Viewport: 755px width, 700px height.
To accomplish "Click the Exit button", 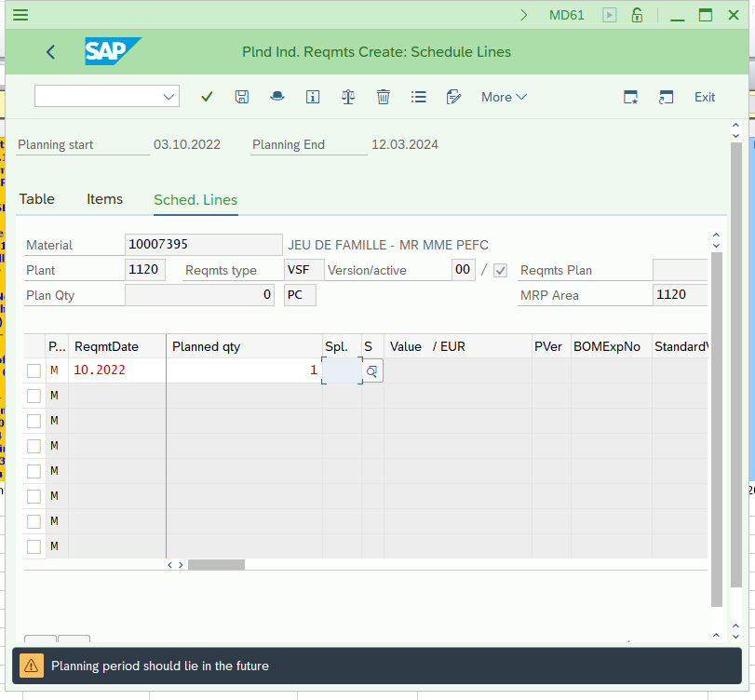I will pyautogui.click(x=705, y=97).
